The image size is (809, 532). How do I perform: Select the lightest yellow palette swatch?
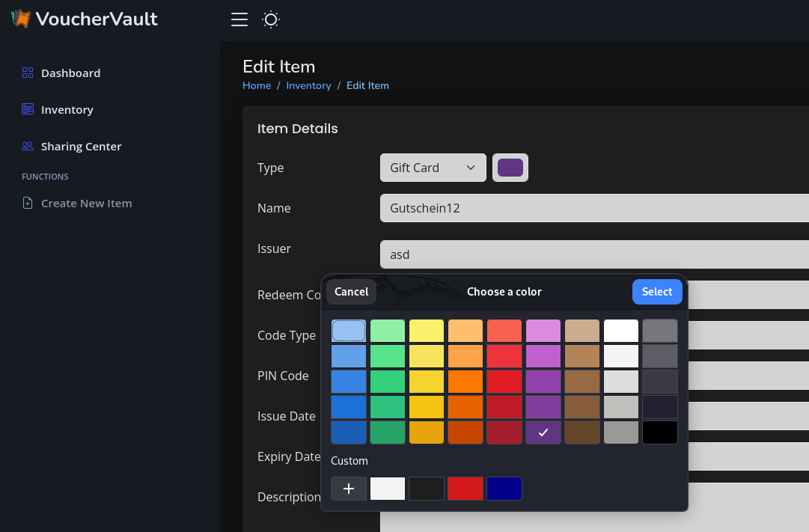pyautogui.click(x=427, y=331)
